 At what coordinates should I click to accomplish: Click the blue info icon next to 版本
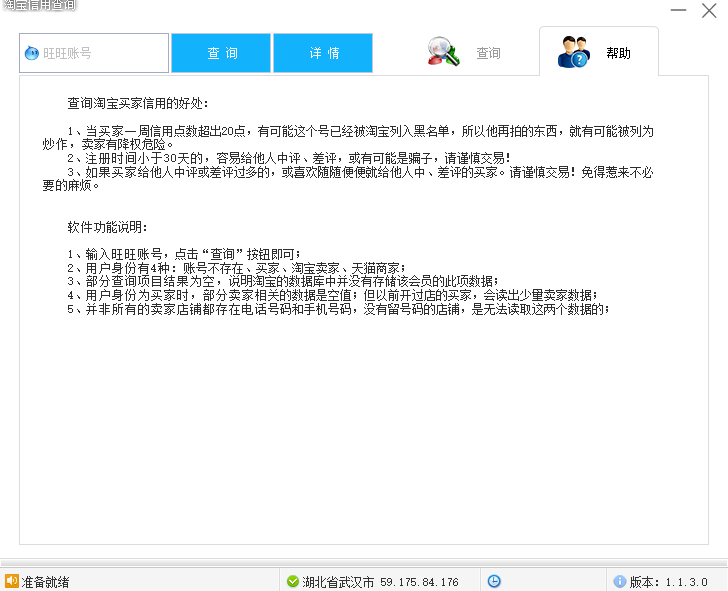click(x=619, y=581)
